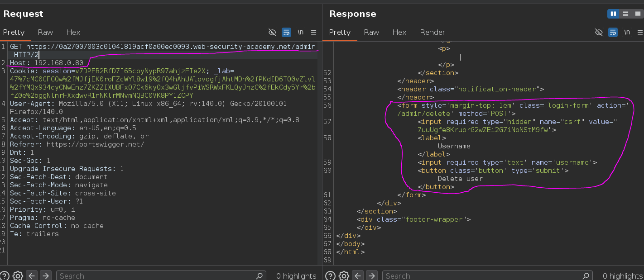Image resolution: width=644 pixels, height=280 pixels.
Task: Toggle hidden-characters eye icon in Response panel
Action: pos(598,32)
